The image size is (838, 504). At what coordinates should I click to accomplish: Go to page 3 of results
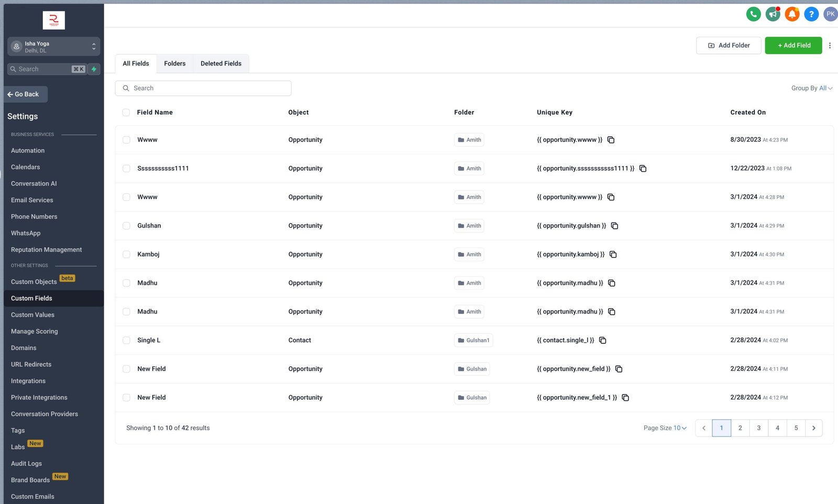(x=758, y=428)
